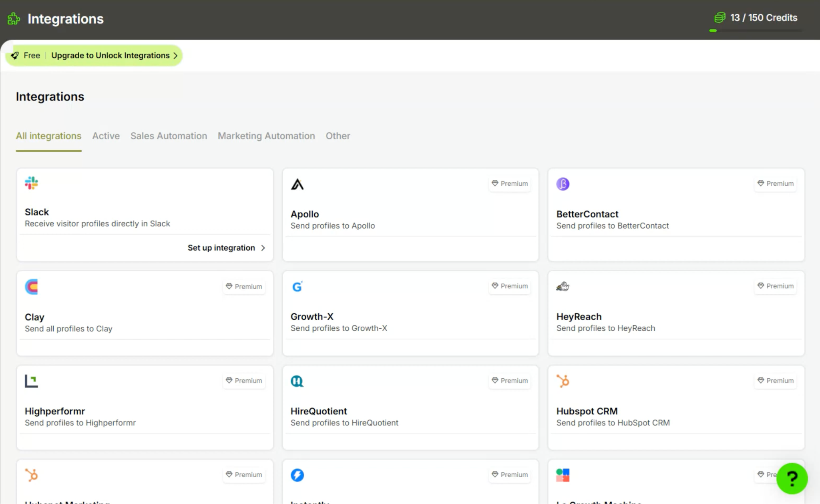820x504 pixels.
Task: Click the Integrations puzzle icon in header
Action: pos(14,19)
